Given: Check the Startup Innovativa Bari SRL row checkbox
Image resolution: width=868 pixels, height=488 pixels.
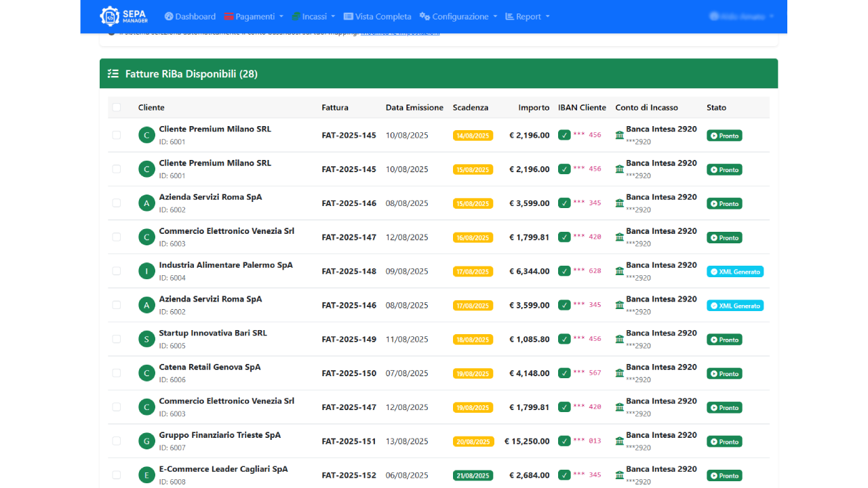Looking at the screenshot, I should click(117, 339).
